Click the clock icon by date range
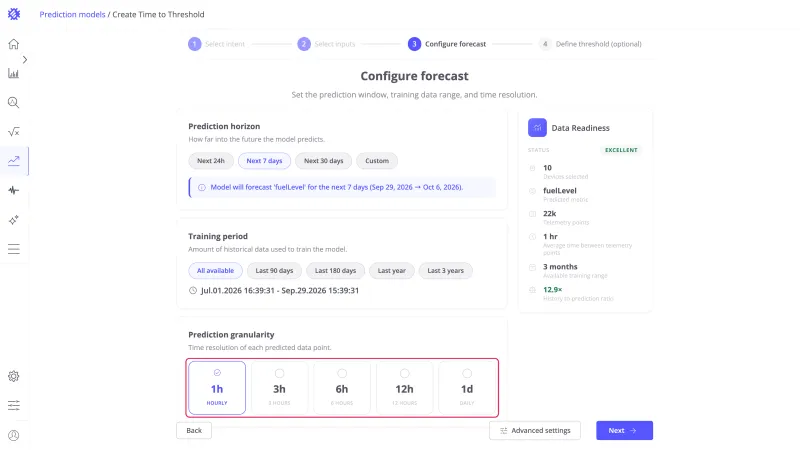This screenshot has height=450, width=800. coord(193,291)
